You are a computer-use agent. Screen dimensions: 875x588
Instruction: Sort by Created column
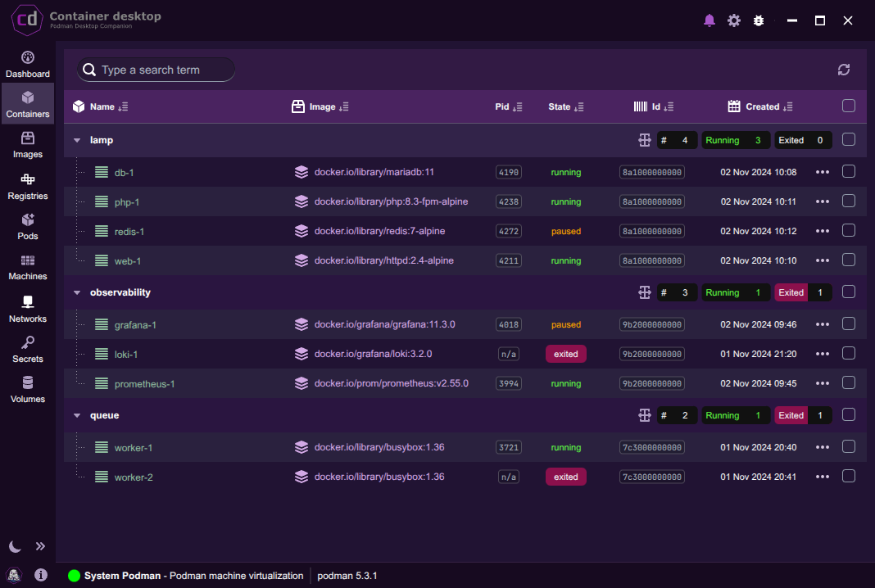pos(787,106)
